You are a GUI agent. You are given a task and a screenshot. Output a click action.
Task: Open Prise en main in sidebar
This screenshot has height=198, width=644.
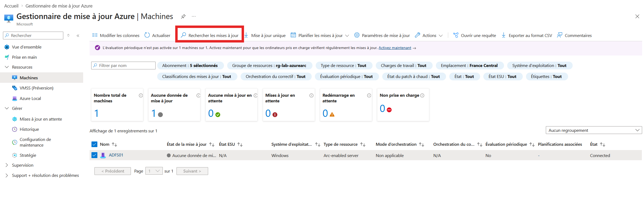[x=24, y=57]
